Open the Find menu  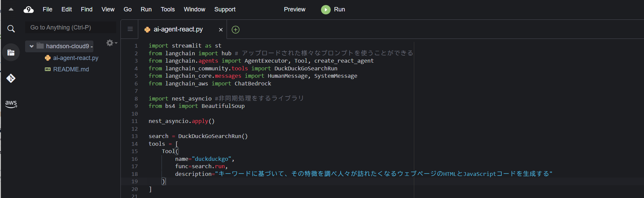(87, 9)
